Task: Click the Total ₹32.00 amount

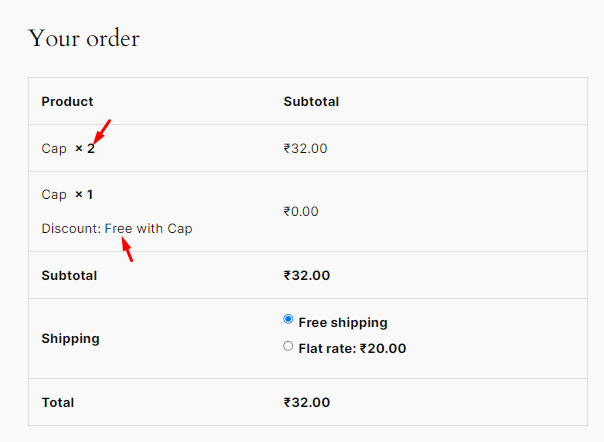Action: point(307,402)
